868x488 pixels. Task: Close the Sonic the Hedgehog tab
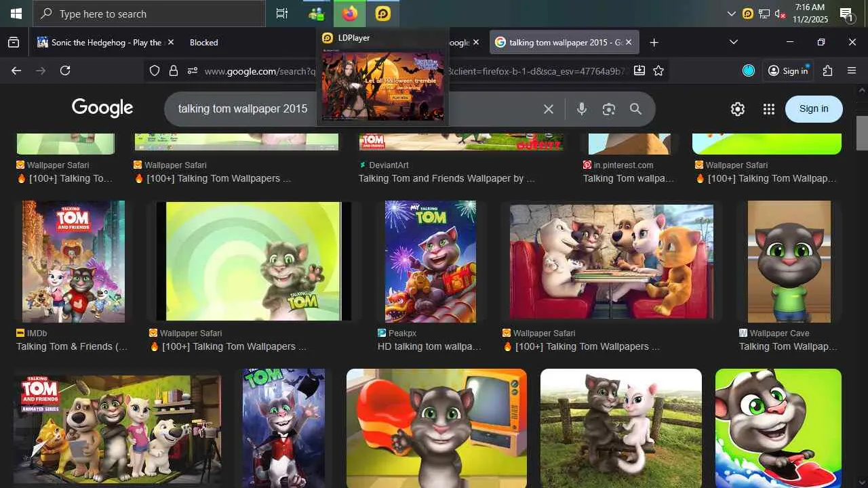[x=170, y=42]
